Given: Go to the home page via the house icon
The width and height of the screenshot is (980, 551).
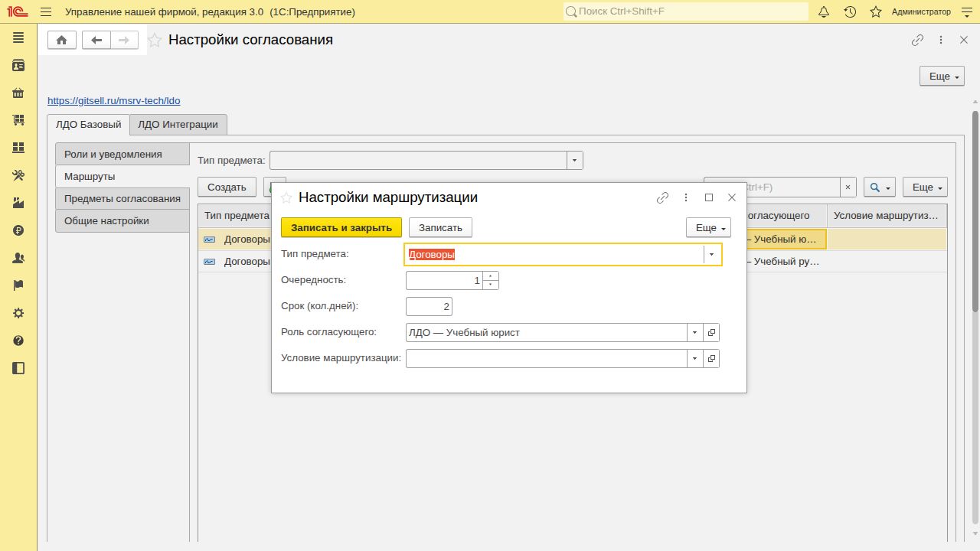Looking at the screenshot, I should pos(62,41).
